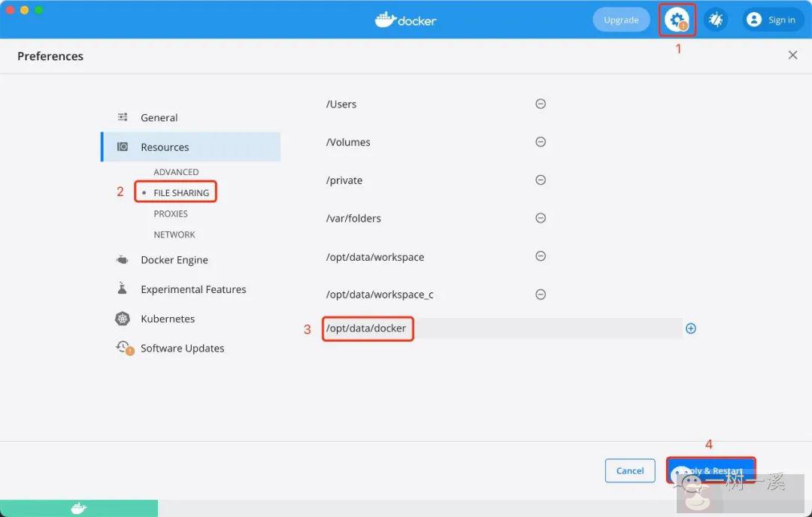Screen dimensions: 812x517
Task: Click the Troubleshoot bug icon
Action: (715, 20)
